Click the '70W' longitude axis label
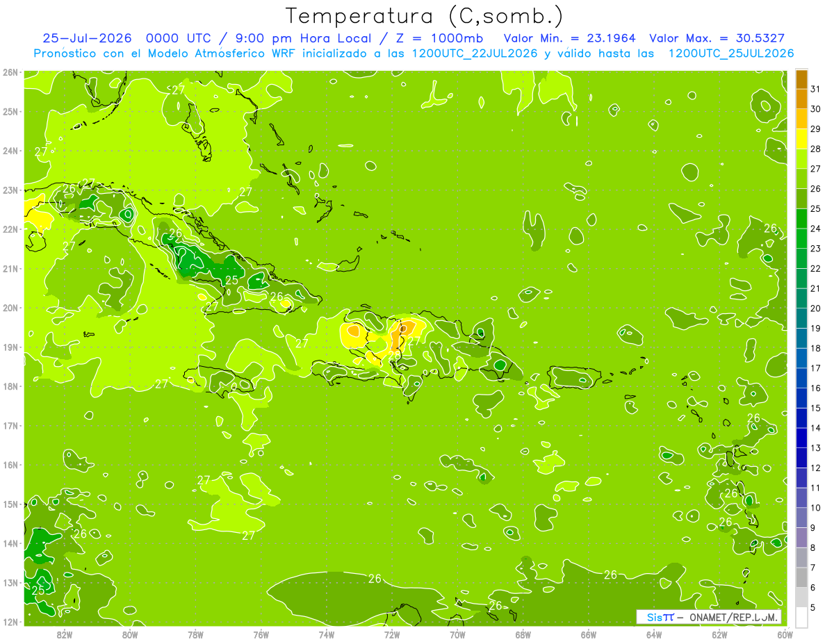The width and height of the screenshot is (834, 644). click(457, 634)
